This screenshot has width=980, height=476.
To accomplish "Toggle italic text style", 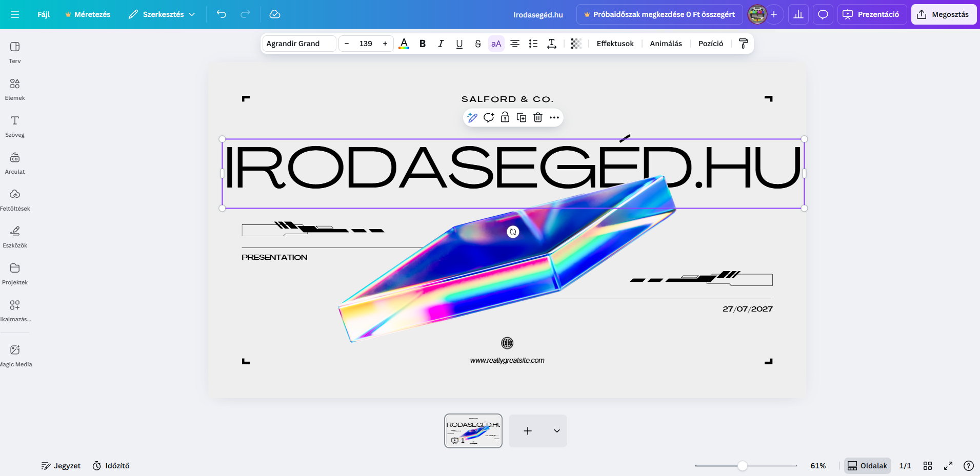I will tap(441, 44).
